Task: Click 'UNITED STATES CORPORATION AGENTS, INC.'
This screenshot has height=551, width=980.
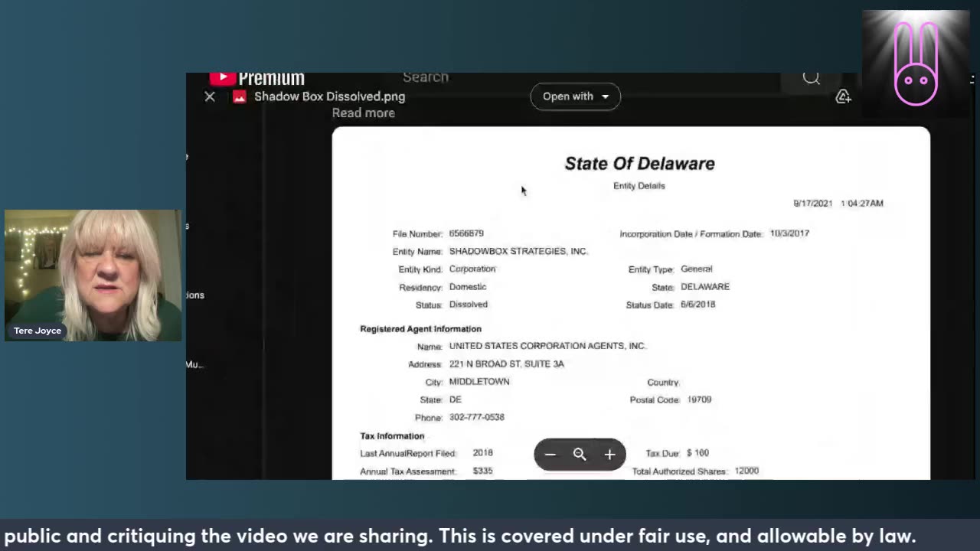Action: (547, 346)
